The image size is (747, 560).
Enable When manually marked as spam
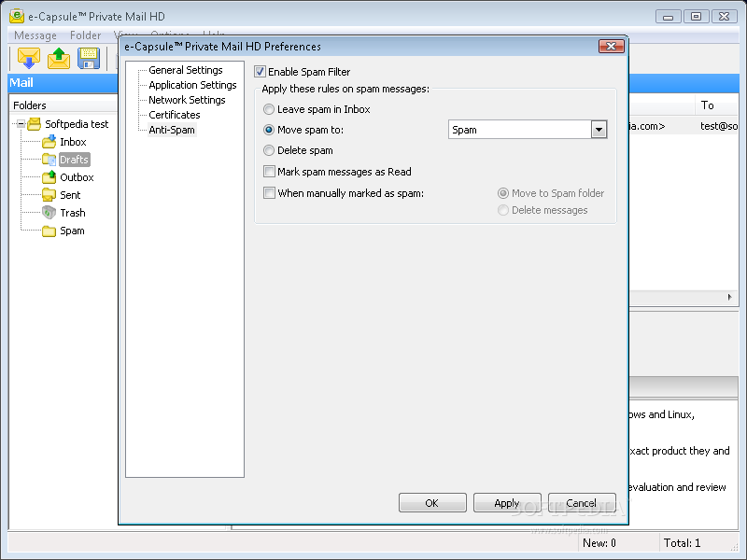point(269,193)
